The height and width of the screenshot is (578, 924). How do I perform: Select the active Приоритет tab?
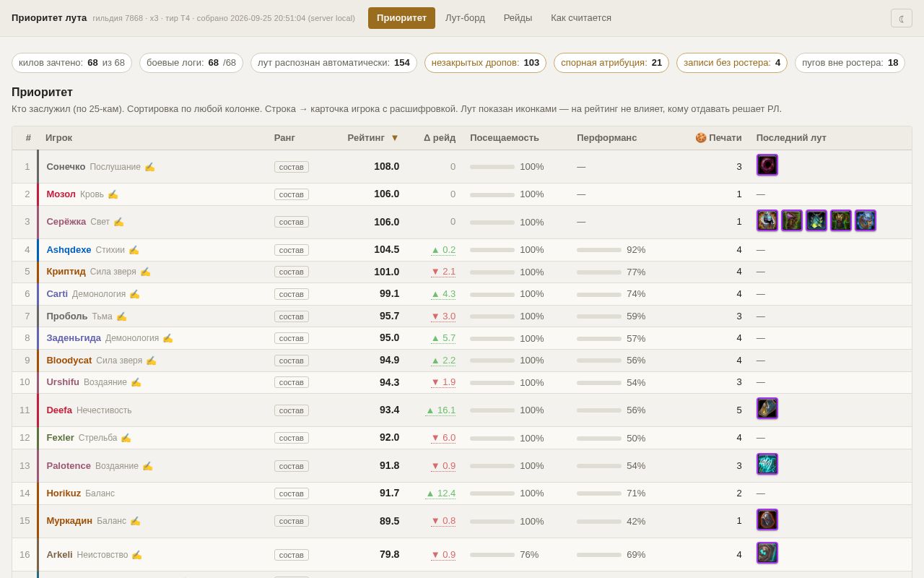[x=401, y=18]
